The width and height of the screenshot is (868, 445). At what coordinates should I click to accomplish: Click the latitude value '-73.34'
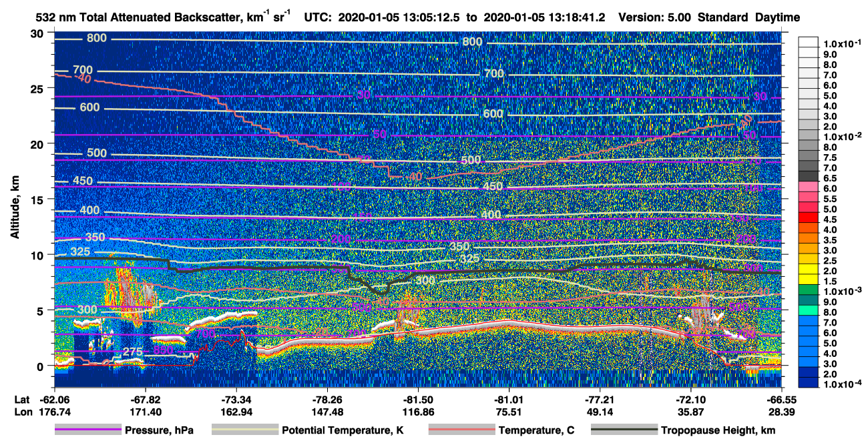[236, 399]
